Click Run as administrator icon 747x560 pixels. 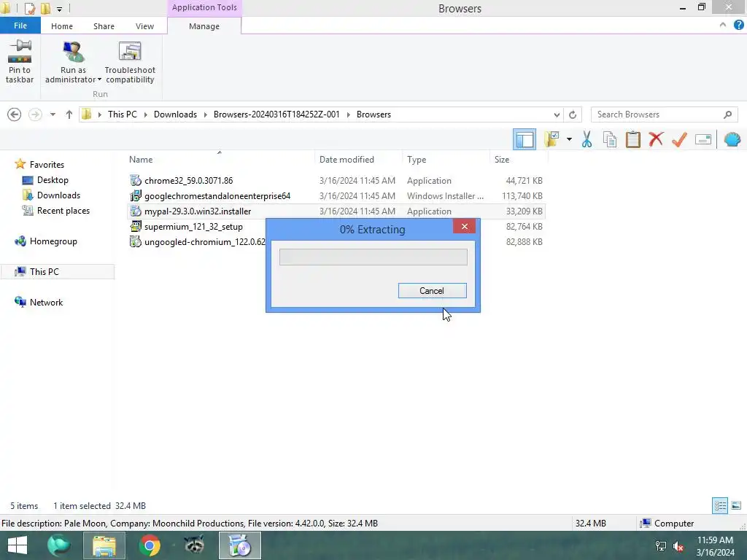click(73, 52)
